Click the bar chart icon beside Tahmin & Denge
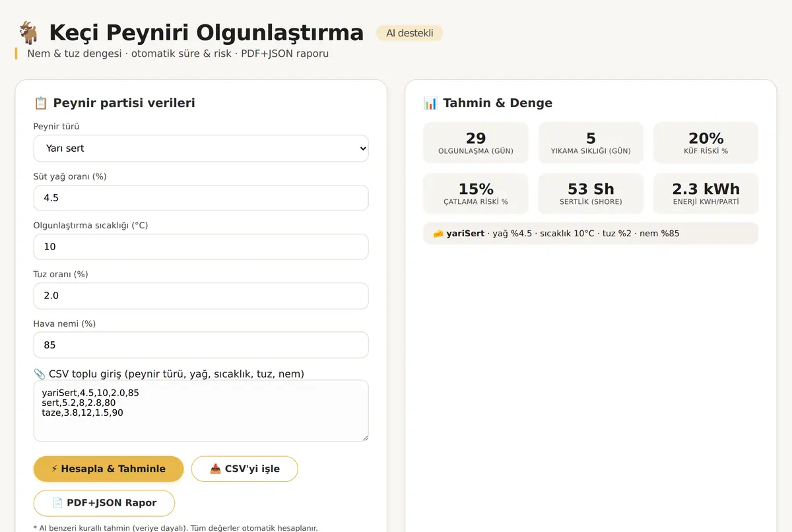 coord(430,103)
